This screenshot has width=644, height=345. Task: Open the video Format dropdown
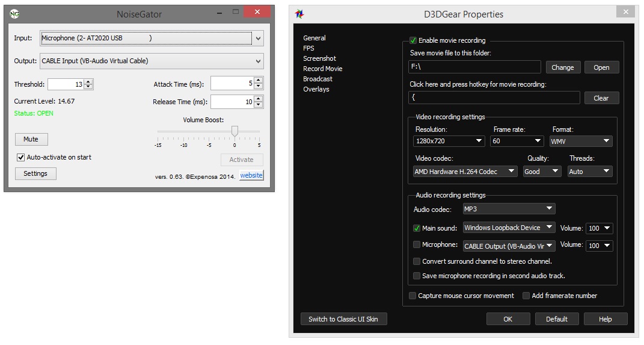click(x=581, y=141)
